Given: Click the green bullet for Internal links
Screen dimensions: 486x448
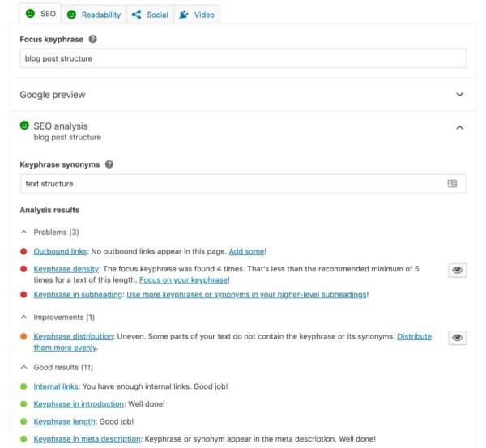Looking at the screenshot, I should coord(23,386).
